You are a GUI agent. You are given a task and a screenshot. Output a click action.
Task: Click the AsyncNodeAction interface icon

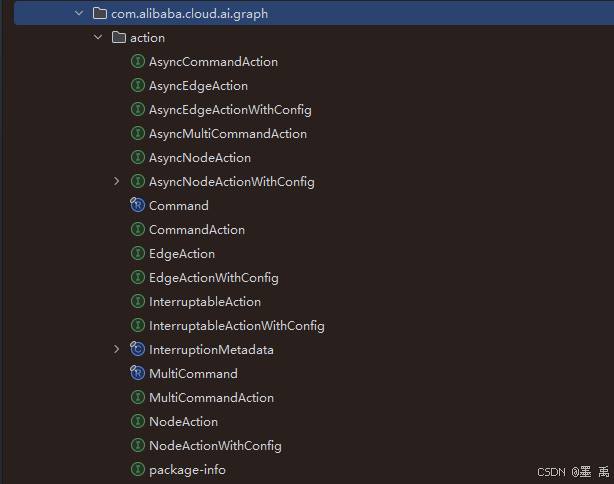tap(138, 157)
